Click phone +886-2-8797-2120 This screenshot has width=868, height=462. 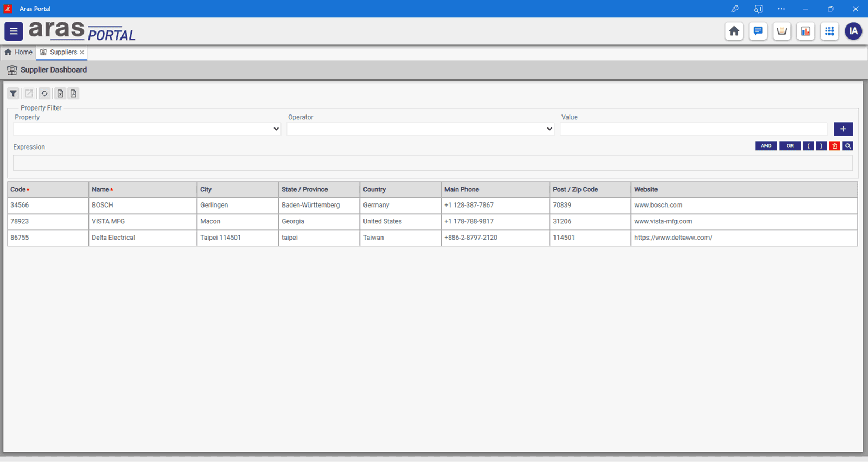pos(495,238)
